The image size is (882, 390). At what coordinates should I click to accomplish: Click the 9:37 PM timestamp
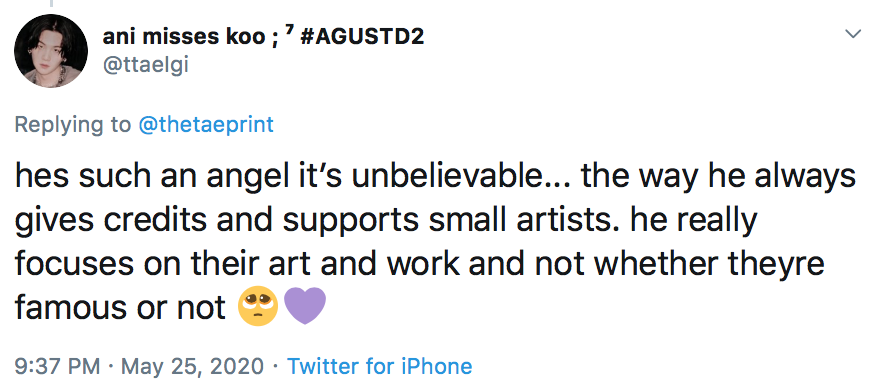pos(57,366)
